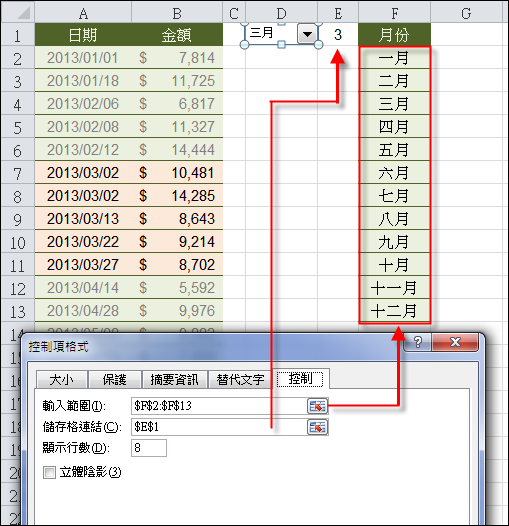Click date cell 2013/02/12
509x526 pixels.
[83, 150]
